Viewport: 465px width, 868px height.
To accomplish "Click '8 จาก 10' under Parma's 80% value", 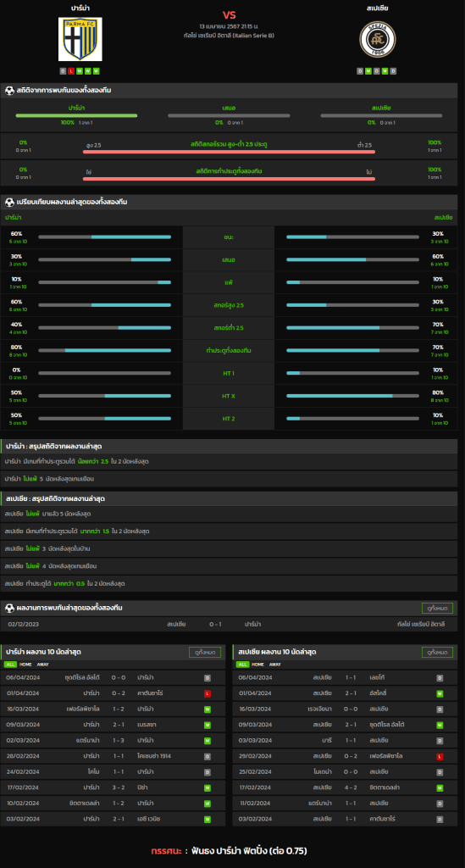I will coord(18,355).
